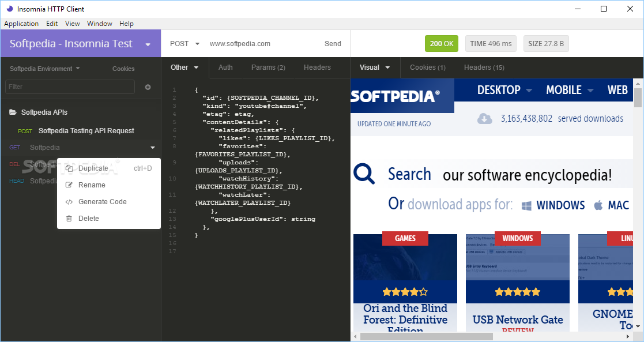Click the Softpedia search magnifier icon
The height and width of the screenshot is (342, 644).
coord(364,174)
